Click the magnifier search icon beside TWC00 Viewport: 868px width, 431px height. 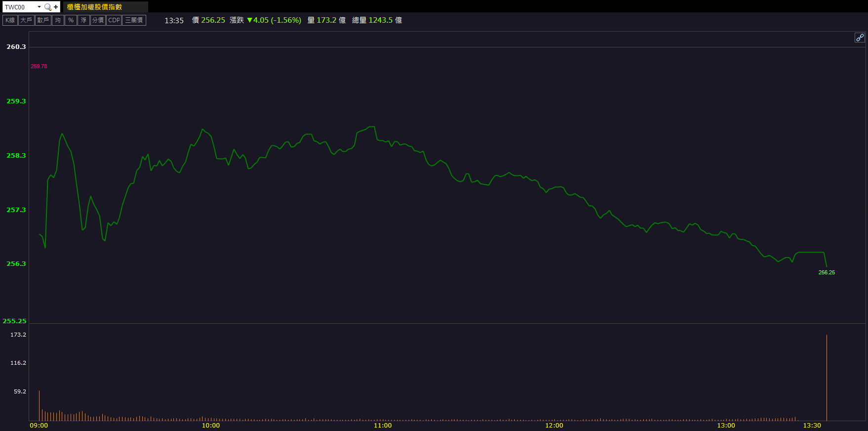[48, 7]
